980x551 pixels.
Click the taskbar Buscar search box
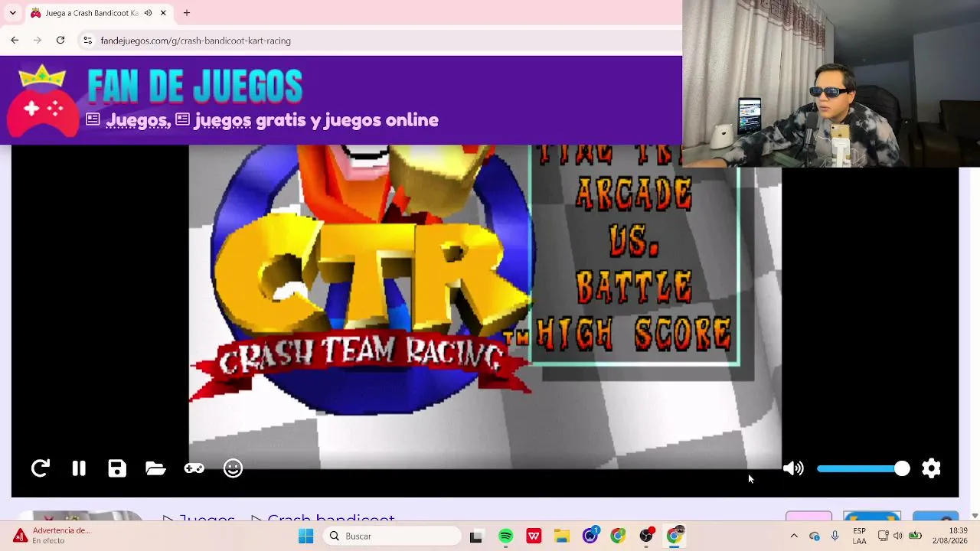click(x=392, y=536)
